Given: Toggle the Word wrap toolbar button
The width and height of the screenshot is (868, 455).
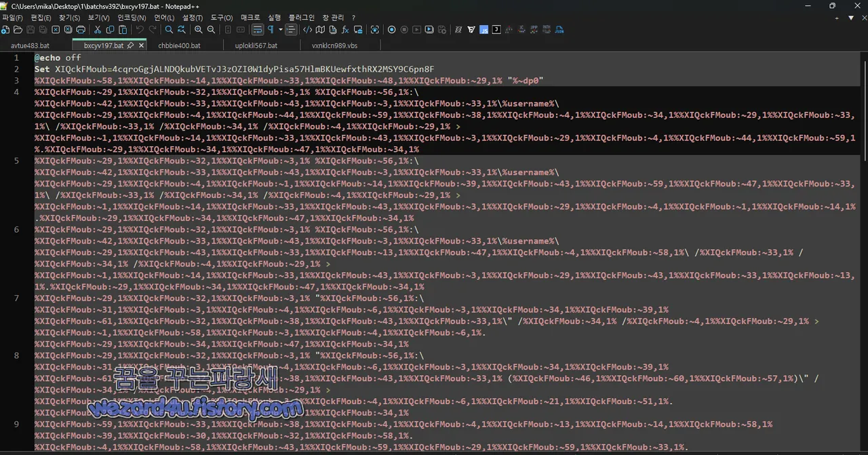Looking at the screenshot, I should pos(258,30).
